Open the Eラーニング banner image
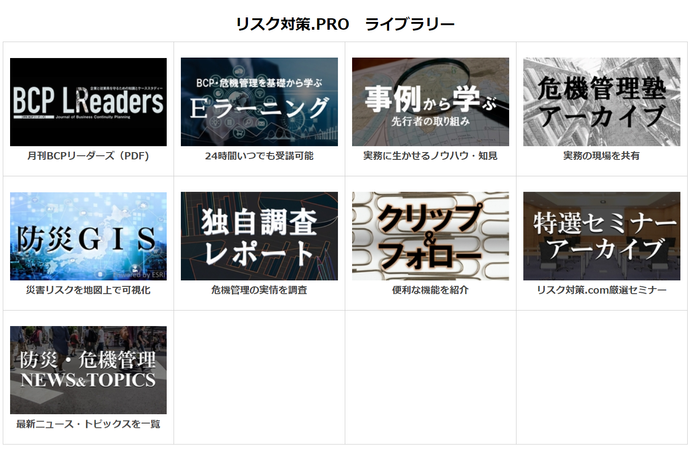The width and height of the screenshot is (700, 453). pos(259,102)
